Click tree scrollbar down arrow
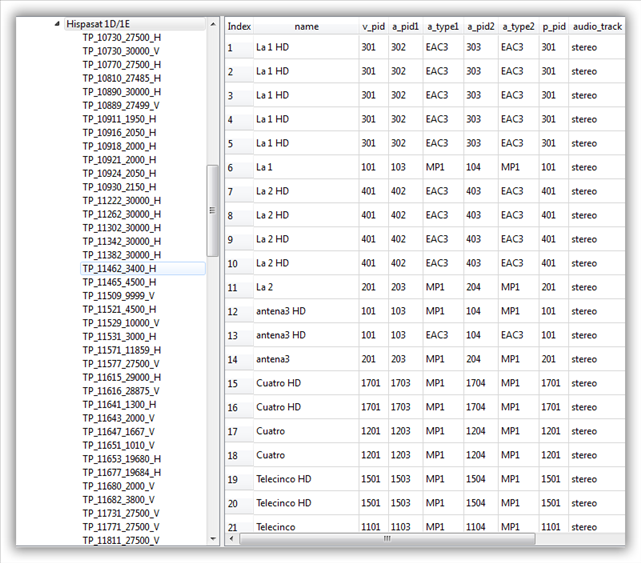The height and width of the screenshot is (563, 641). [213, 539]
